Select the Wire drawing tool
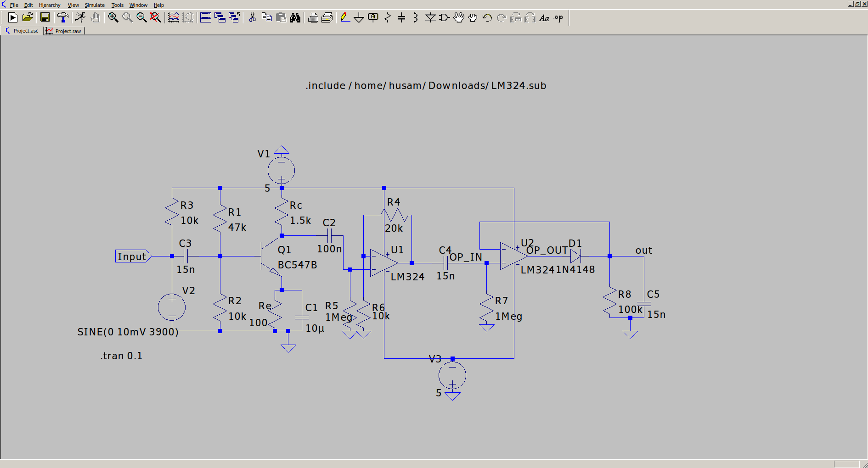The width and height of the screenshot is (868, 468). 345,17
